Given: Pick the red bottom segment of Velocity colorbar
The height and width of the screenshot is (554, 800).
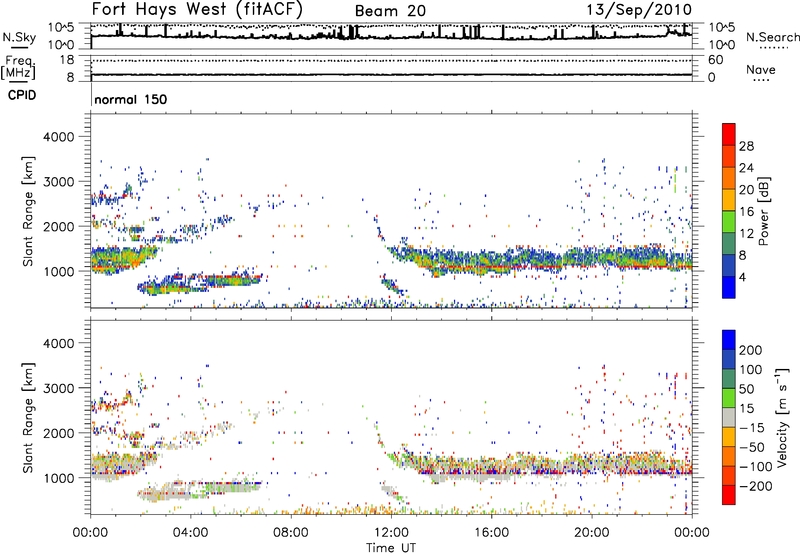Looking at the screenshot, I should pos(729,495).
